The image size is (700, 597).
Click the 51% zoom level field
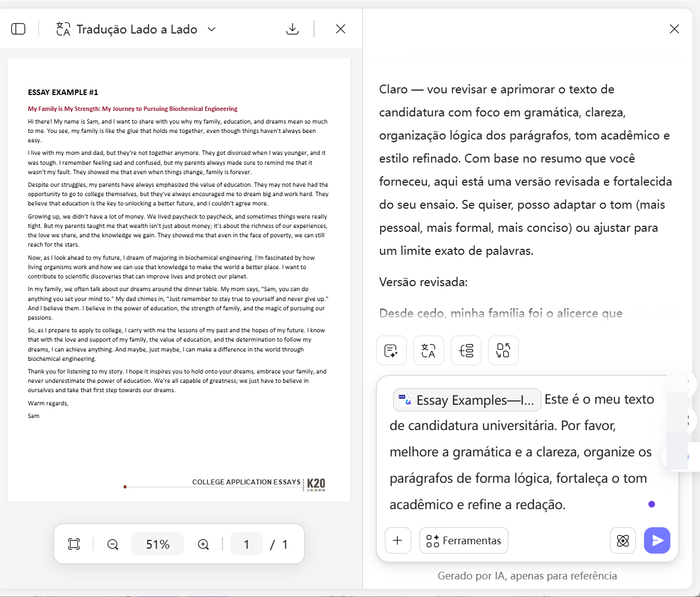(x=158, y=544)
